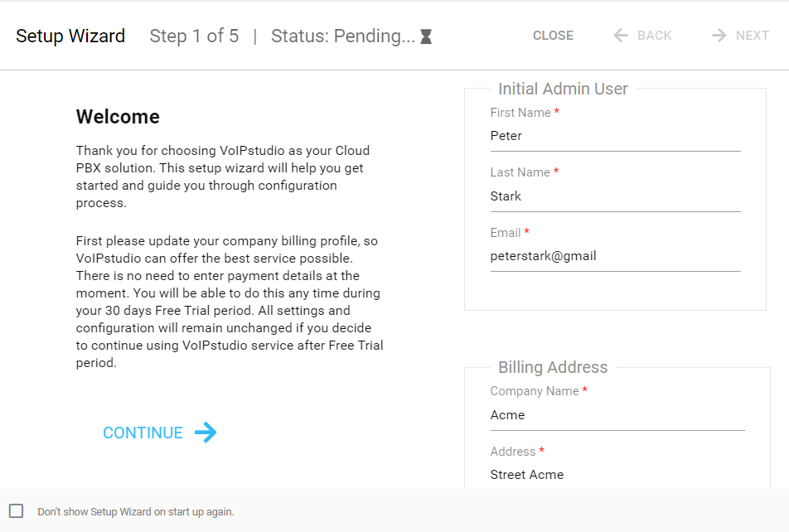Click the CLOSE button
789x532 pixels.
click(x=553, y=35)
